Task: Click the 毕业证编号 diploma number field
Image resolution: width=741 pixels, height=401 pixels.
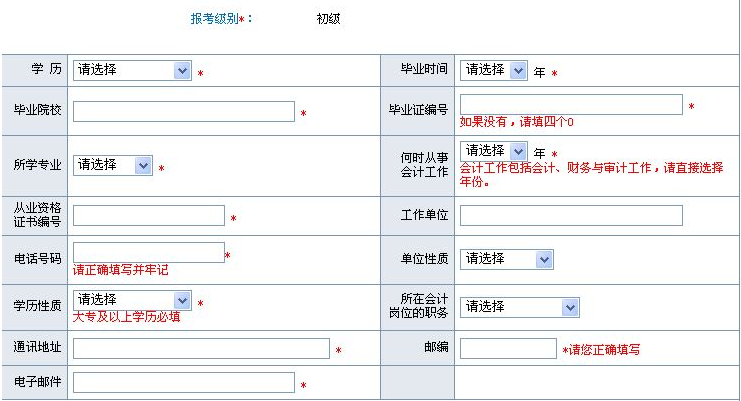Action: [570, 105]
